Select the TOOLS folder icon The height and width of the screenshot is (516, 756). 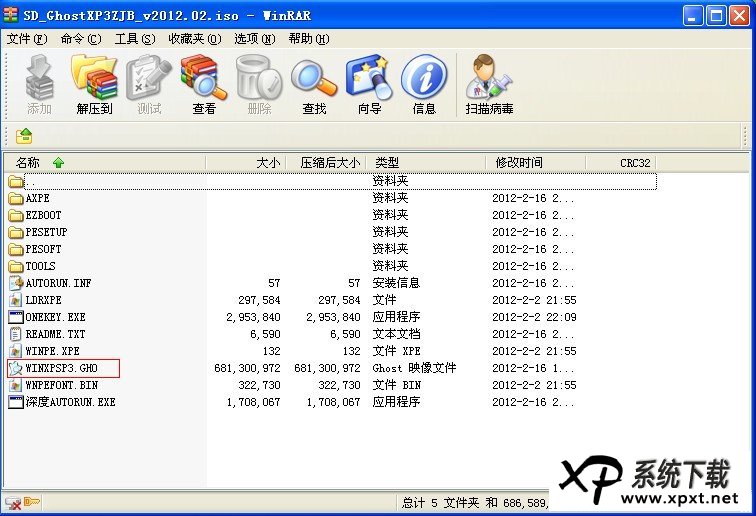pyautogui.click(x=16, y=266)
